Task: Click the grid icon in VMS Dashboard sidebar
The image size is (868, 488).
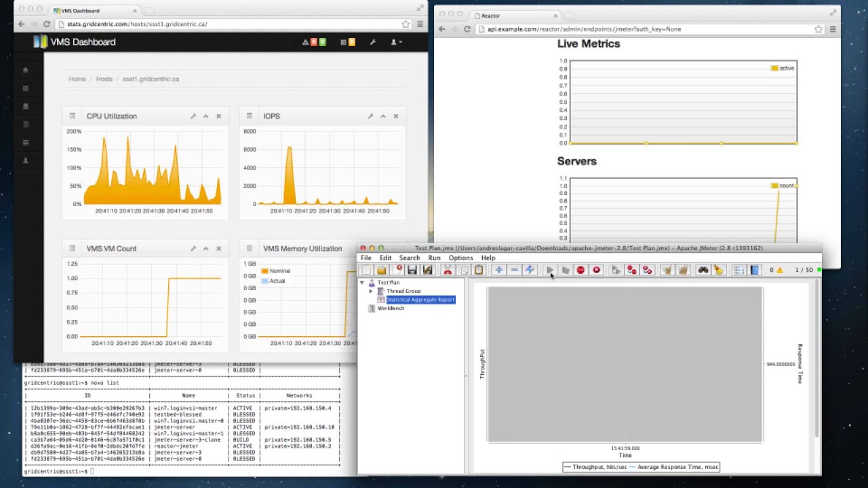Action: (26, 88)
